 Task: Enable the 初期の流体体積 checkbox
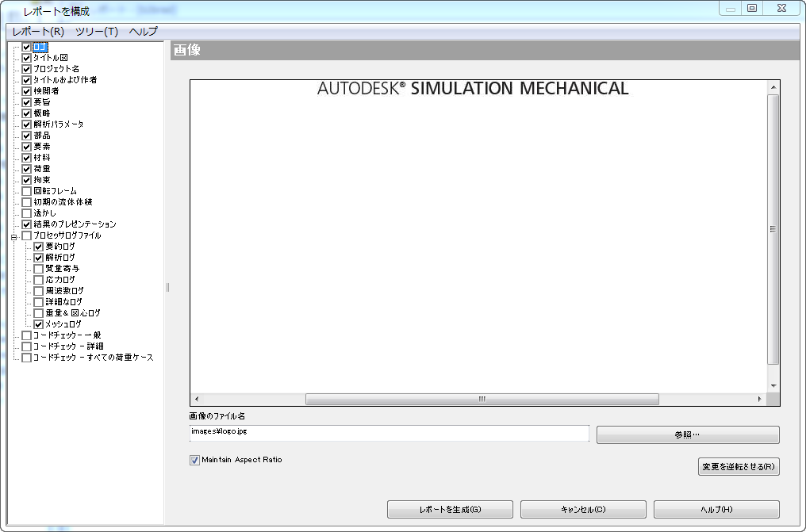(x=27, y=202)
